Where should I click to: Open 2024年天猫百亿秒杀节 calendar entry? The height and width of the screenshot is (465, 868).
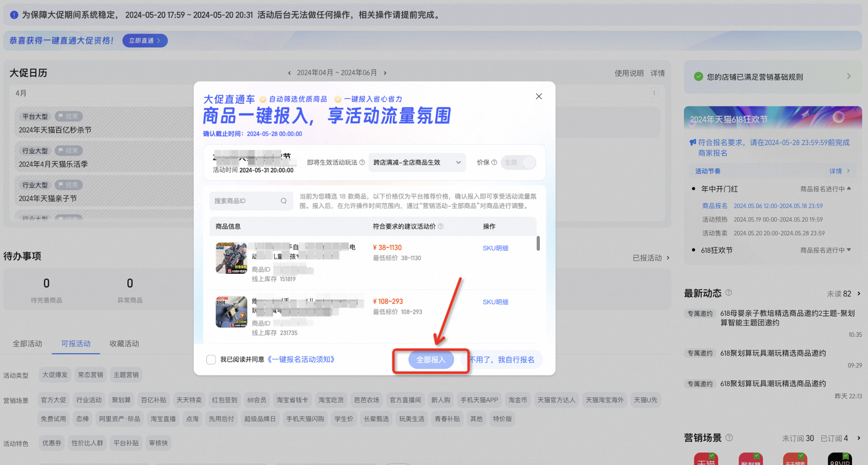(55, 130)
